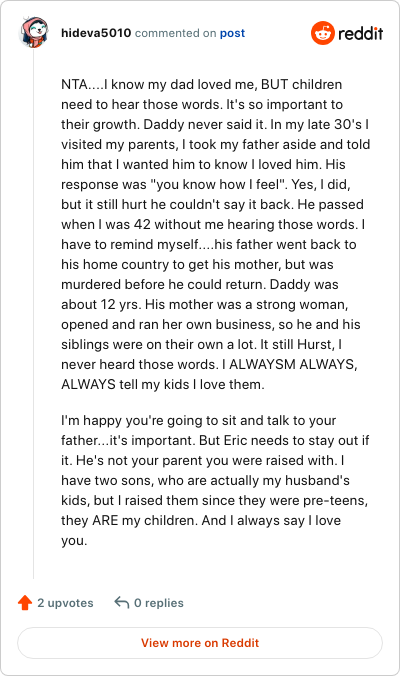Click the comment's opening "NTA" word
The width and height of the screenshot is (400, 676).
(x=75, y=84)
